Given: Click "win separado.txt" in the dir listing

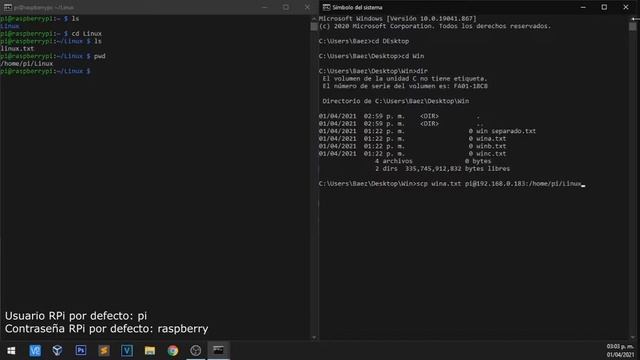Looking at the screenshot, I should pyautogui.click(x=506, y=131).
